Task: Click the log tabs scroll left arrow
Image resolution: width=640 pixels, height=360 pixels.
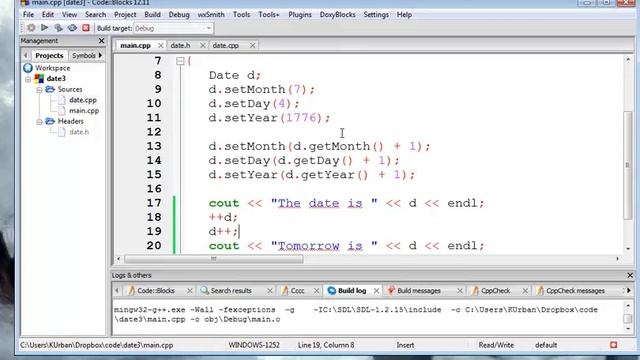Action: pos(117,290)
